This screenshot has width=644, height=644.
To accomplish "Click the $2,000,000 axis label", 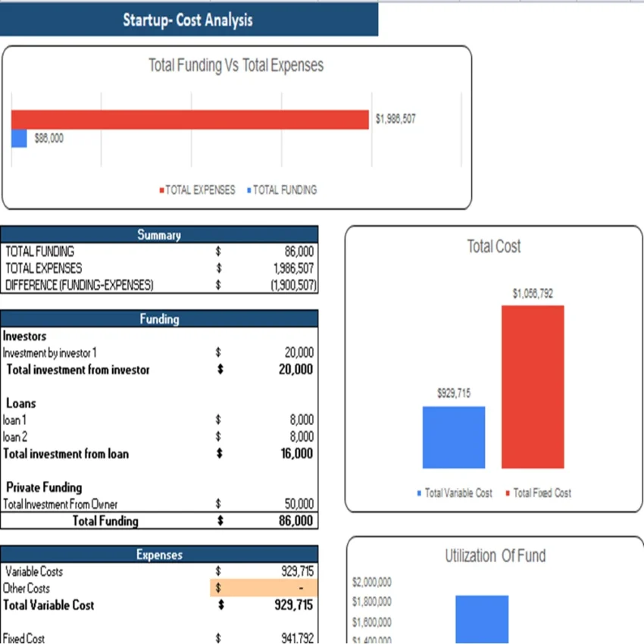I will [371, 582].
